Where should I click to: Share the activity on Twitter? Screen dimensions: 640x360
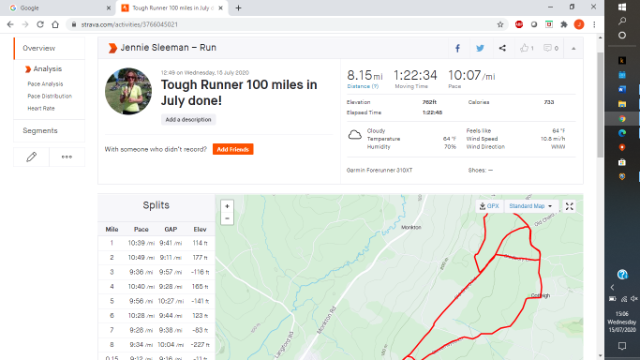[480, 48]
